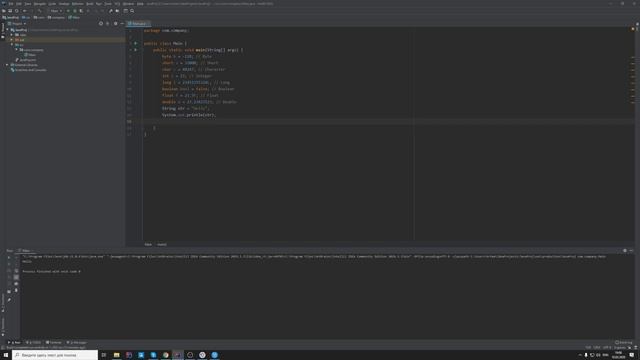Open the Refactor menu
The height and width of the screenshot is (360, 640).
point(78,4)
